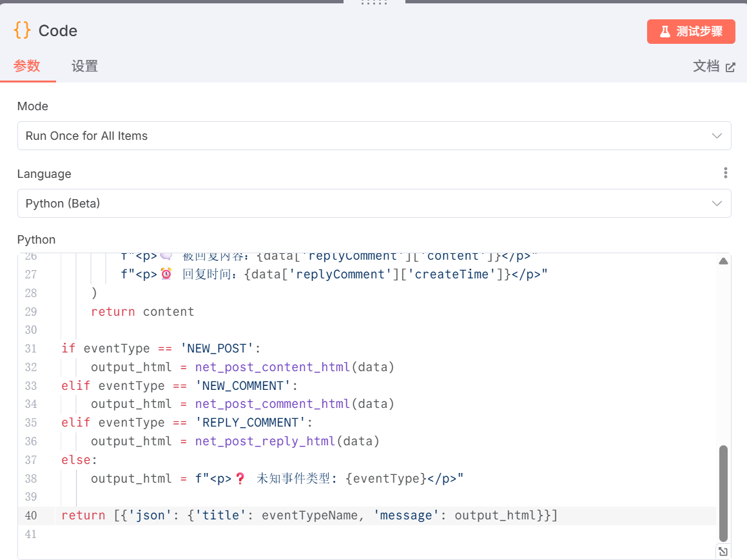Viewport: 747px width, 560px height.
Task: Click the 'NEW_COMMENT' string on line 33
Action: pyautogui.click(x=243, y=386)
